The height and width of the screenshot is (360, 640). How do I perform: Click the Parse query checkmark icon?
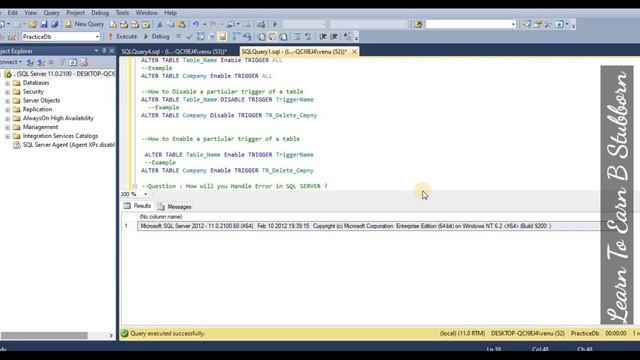[x=189, y=37]
